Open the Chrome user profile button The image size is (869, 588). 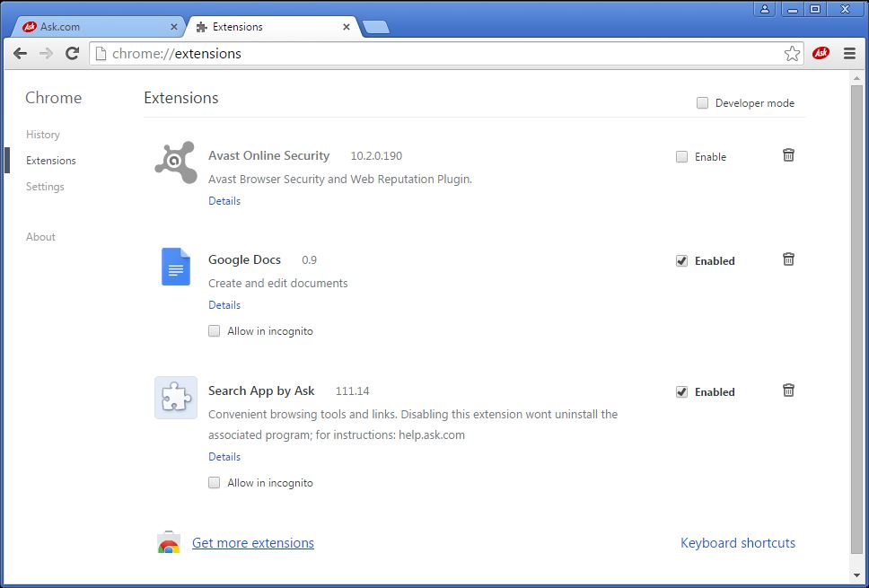[x=765, y=8]
